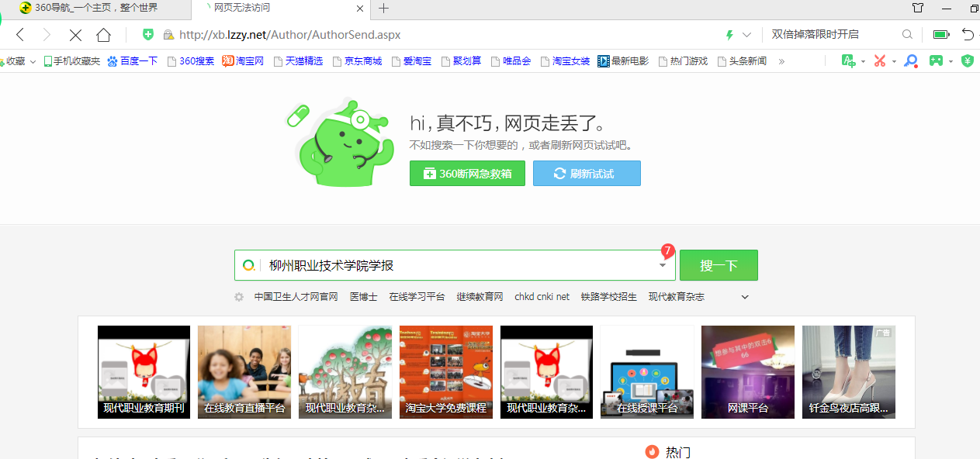Click the 刷新试试 refresh button
Image resolution: width=980 pixels, height=459 pixels.
click(x=587, y=174)
